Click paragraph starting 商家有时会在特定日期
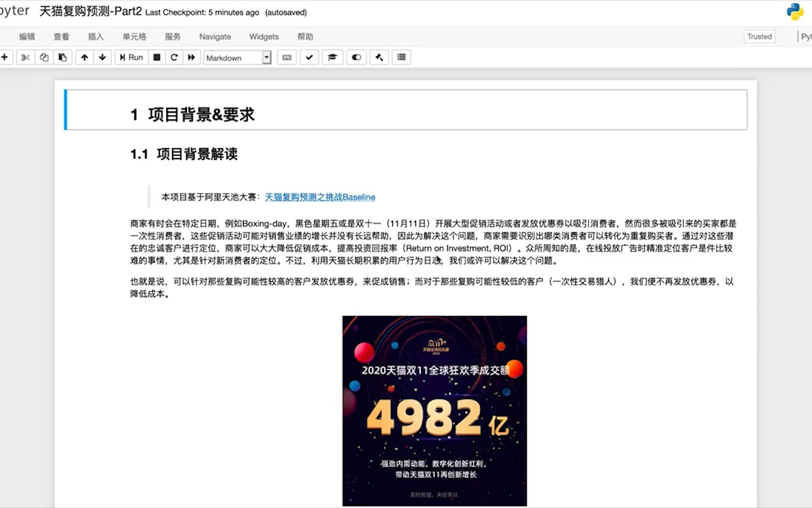The width and height of the screenshot is (812, 508). (x=433, y=242)
